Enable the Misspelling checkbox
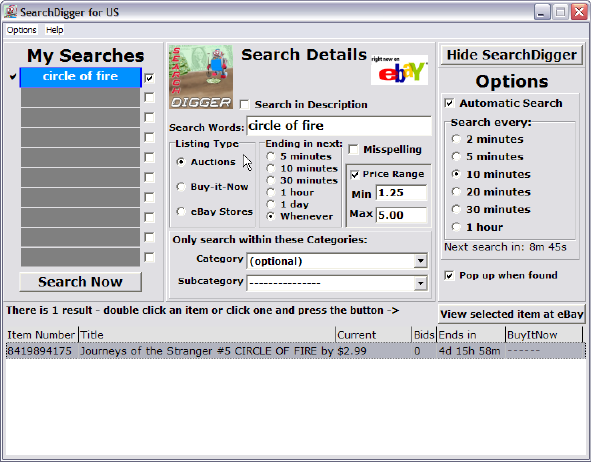 [x=353, y=150]
